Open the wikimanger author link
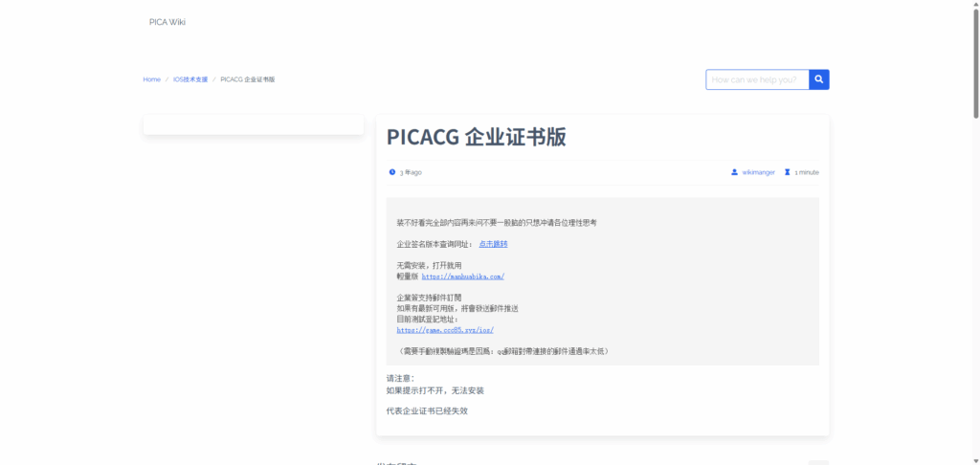This screenshot has height=465, width=980. tap(758, 172)
